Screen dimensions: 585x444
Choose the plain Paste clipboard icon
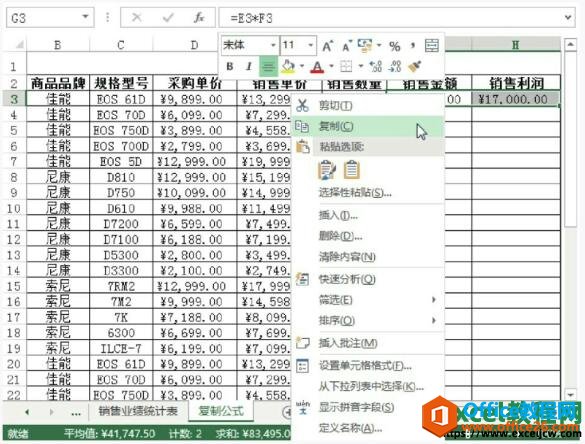[351, 169]
